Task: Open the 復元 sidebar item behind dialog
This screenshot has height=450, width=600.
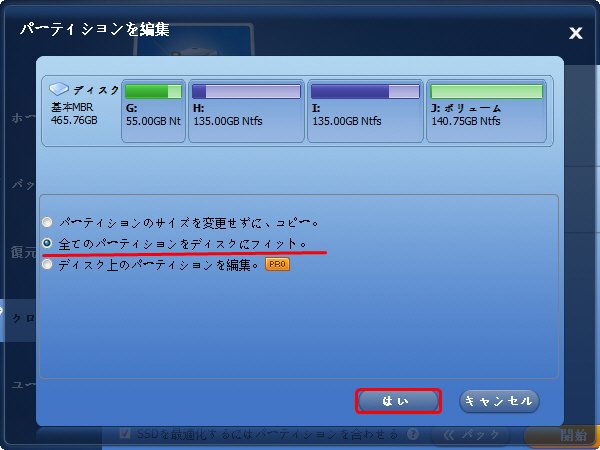Action: click(23, 253)
